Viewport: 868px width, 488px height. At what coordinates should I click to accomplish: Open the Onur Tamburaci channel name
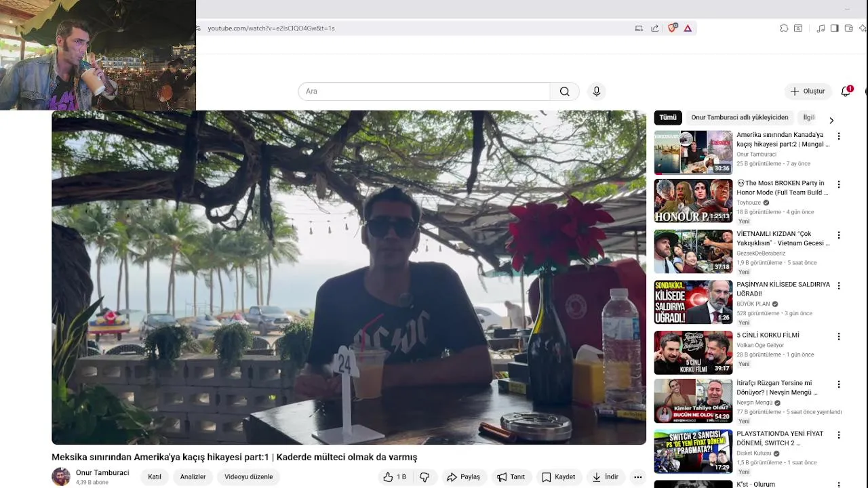(102, 473)
